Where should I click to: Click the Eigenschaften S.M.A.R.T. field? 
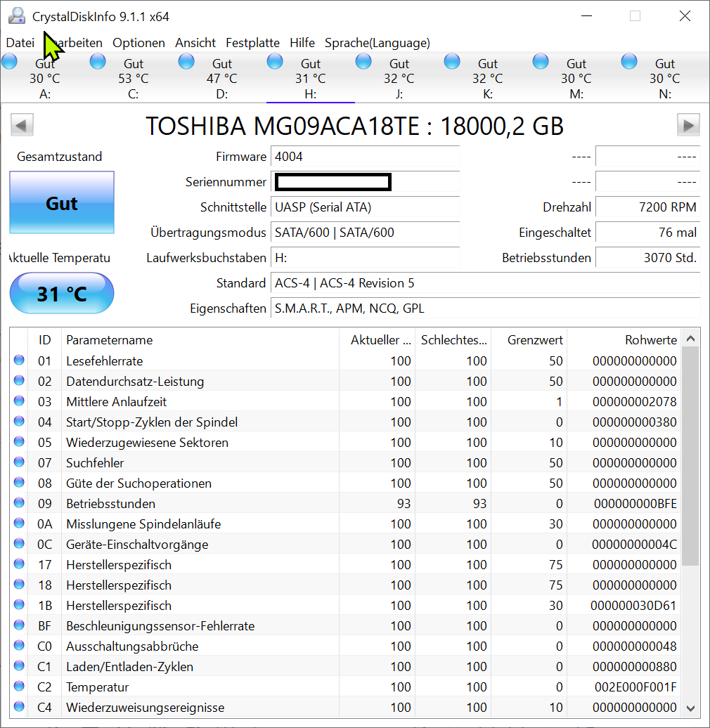[486, 308]
